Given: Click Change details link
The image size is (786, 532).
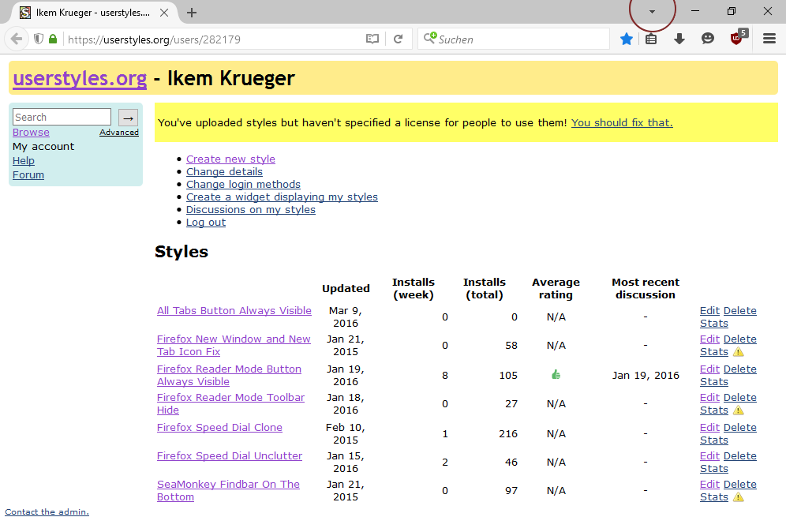Looking at the screenshot, I should (x=224, y=171).
